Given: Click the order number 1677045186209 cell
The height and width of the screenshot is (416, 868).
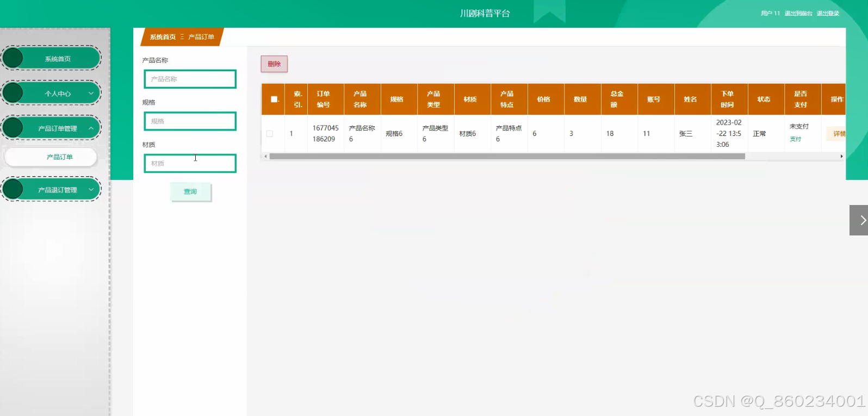Looking at the screenshot, I should click(325, 133).
